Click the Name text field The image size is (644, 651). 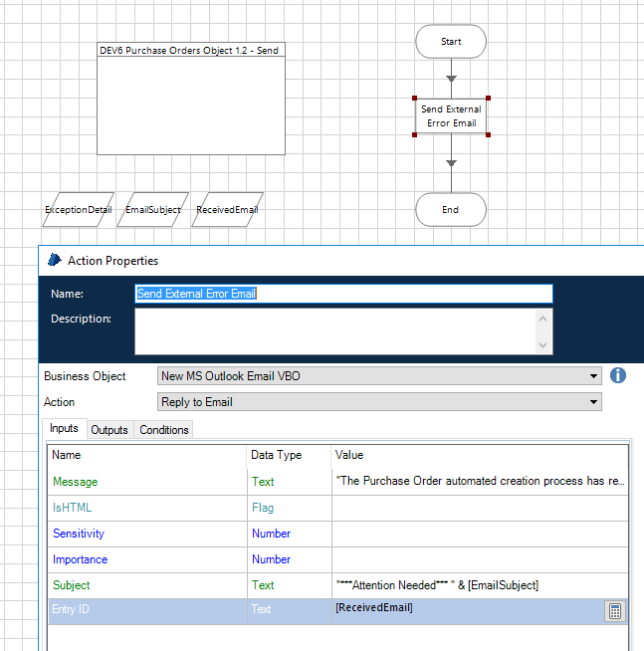click(343, 294)
